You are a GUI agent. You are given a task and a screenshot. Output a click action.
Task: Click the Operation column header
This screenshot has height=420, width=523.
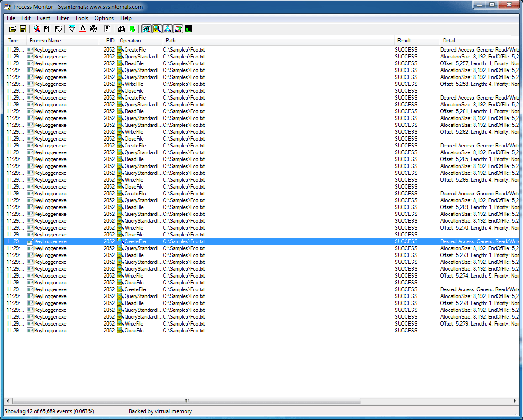pyautogui.click(x=140, y=40)
